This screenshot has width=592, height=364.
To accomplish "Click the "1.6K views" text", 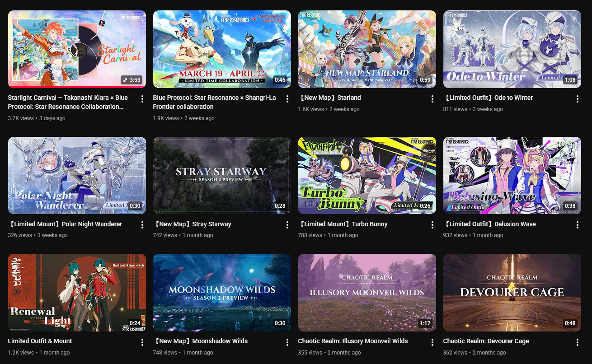I will (311, 109).
